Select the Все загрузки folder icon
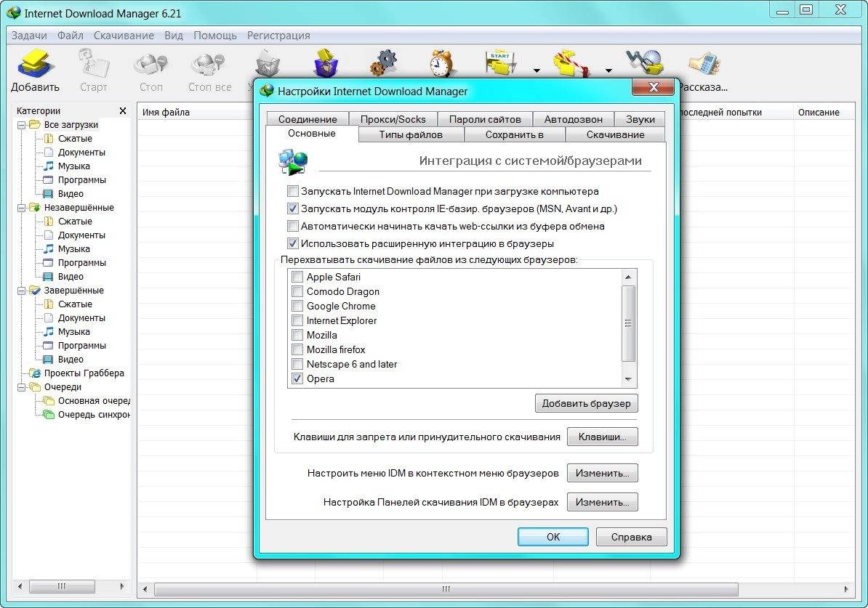 (x=35, y=124)
